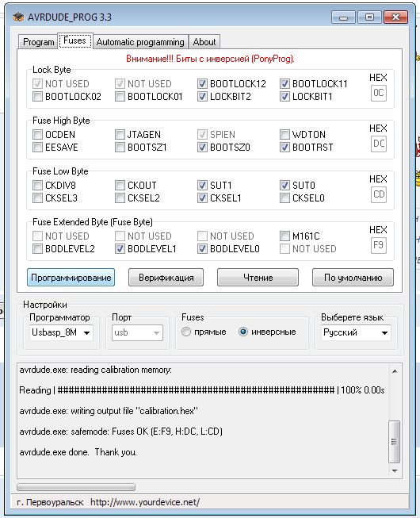420x518 pixels.
Task: Open the language dropdown showing Русский
Action: click(356, 332)
